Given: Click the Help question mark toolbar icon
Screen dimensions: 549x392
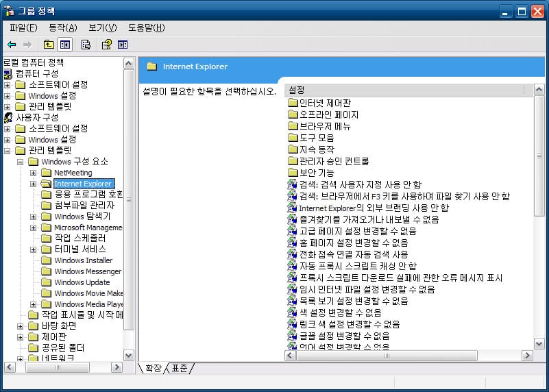Looking at the screenshot, I should [x=106, y=45].
